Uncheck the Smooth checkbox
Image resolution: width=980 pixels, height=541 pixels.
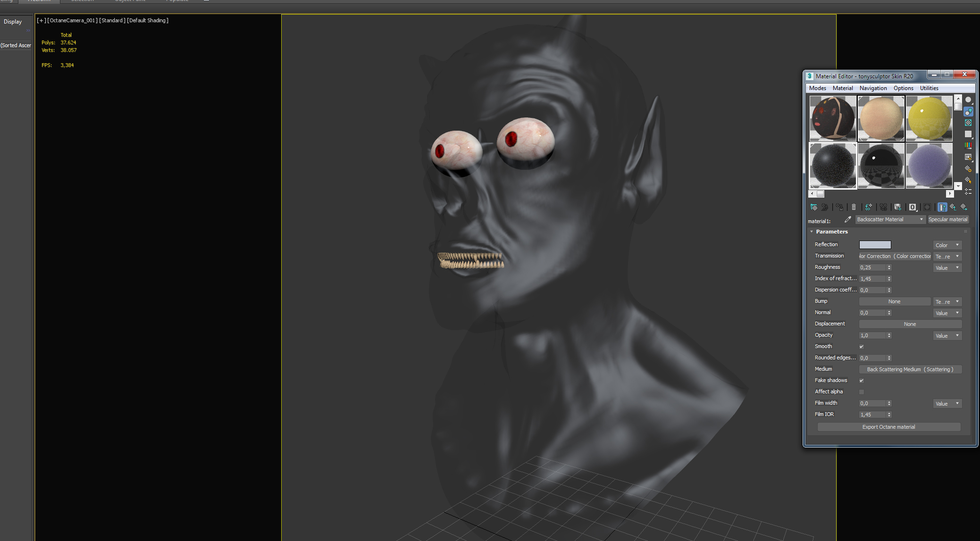coord(862,347)
